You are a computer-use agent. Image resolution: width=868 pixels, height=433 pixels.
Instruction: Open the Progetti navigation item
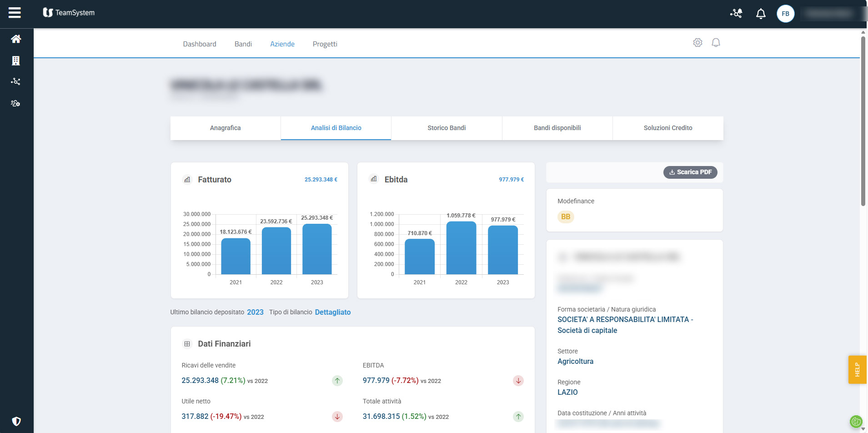pos(325,44)
